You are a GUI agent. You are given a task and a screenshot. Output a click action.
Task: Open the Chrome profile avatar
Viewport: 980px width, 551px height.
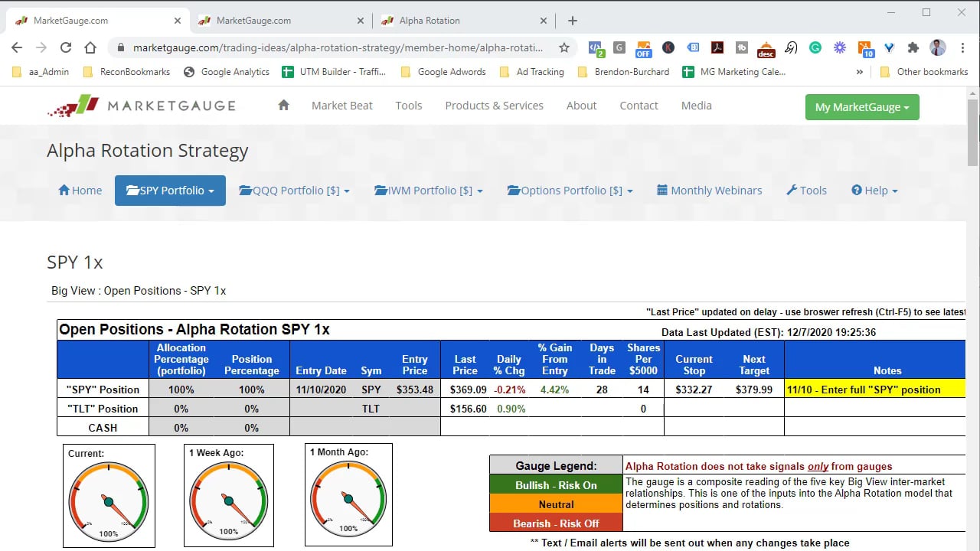(938, 47)
